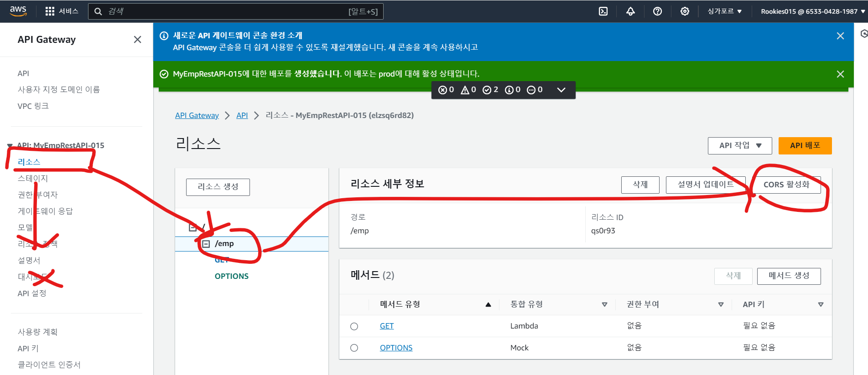Viewport: 868px width, 375px height.
Task: Click the Mock integration type cell
Action: (519, 348)
